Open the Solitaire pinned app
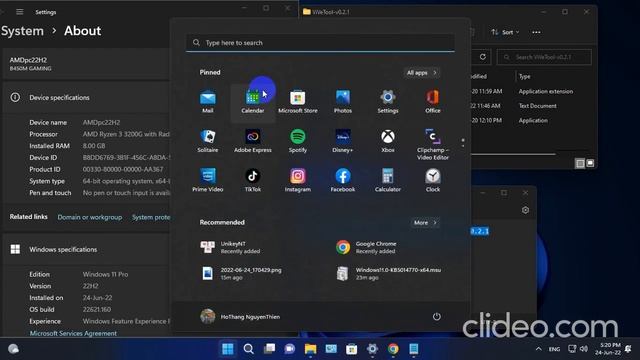This screenshot has width=640, height=360. 208,141
